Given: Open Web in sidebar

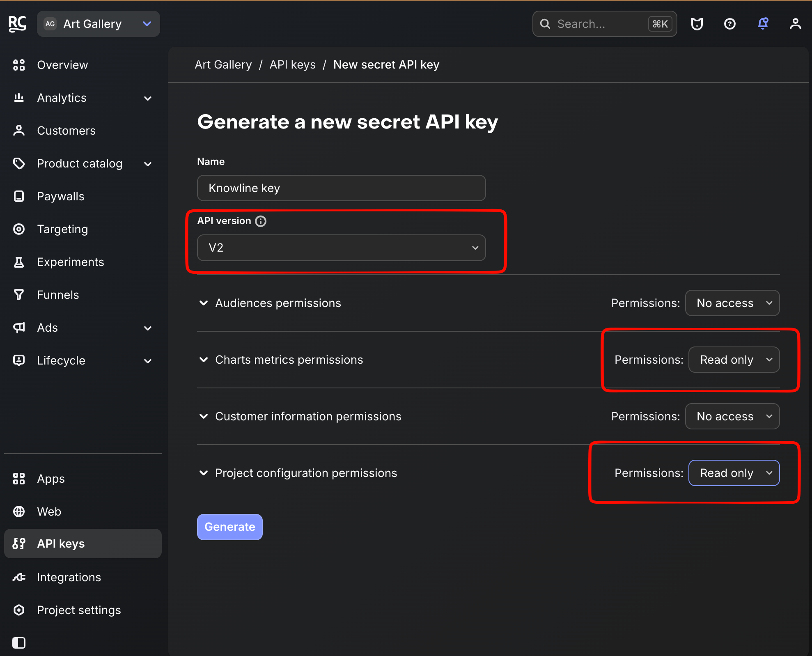Looking at the screenshot, I should (x=83, y=511).
